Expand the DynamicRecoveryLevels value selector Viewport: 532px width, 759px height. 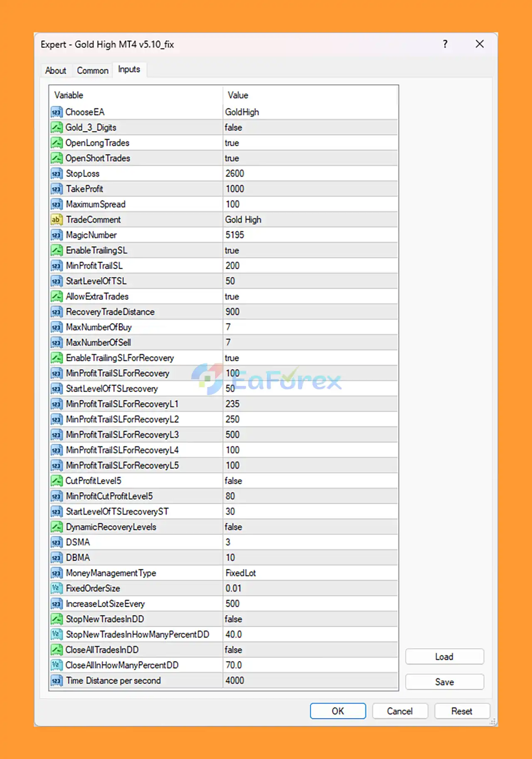tap(310, 527)
